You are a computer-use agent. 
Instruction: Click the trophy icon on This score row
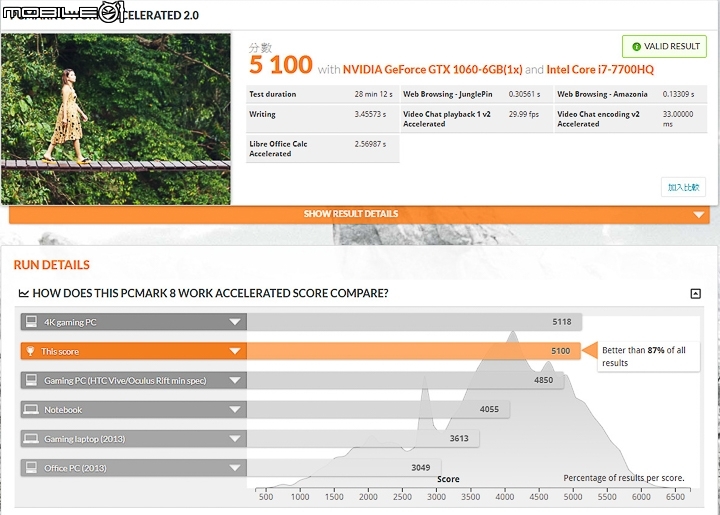point(30,351)
